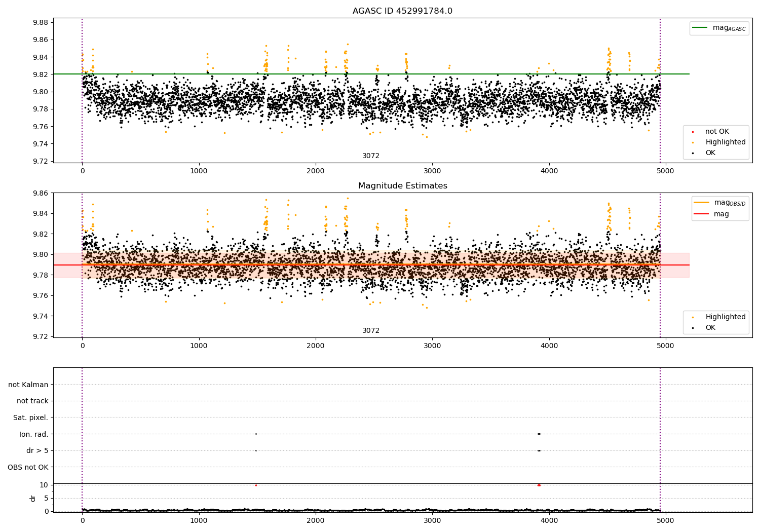Click the '3072' label in the Magnitude Estimates plot

(x=371, y=331)
